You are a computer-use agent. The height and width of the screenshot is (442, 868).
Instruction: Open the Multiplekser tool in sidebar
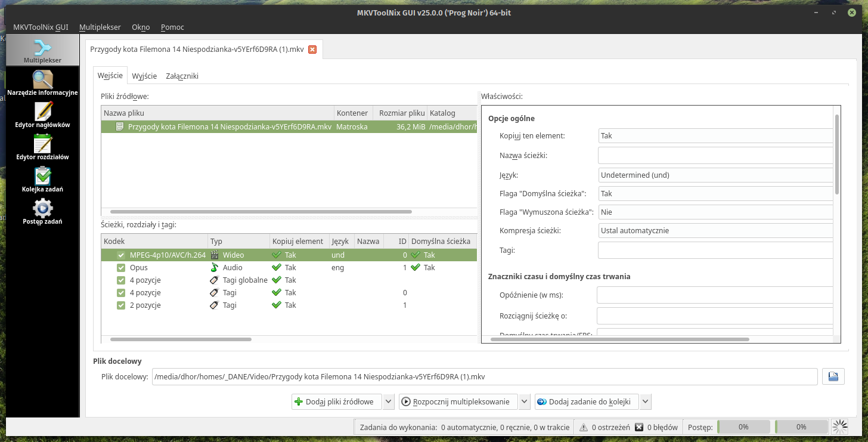point(42,50)
